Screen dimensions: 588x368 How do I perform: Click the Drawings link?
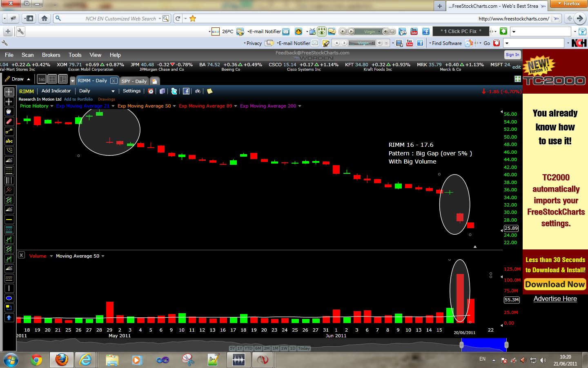pyautogui.click(x=107, y=99)
